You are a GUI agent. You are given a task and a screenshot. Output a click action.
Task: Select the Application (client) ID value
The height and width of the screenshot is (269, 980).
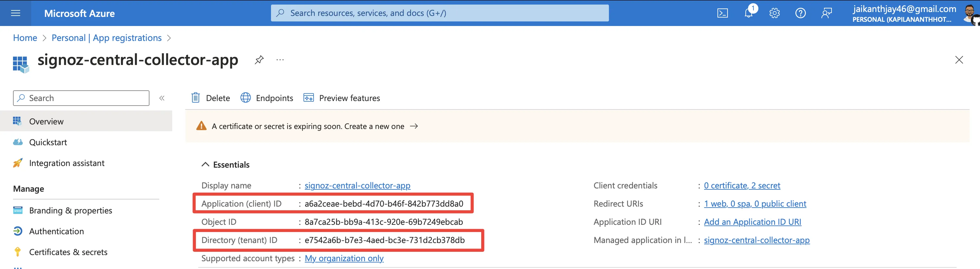pos(384,204)
